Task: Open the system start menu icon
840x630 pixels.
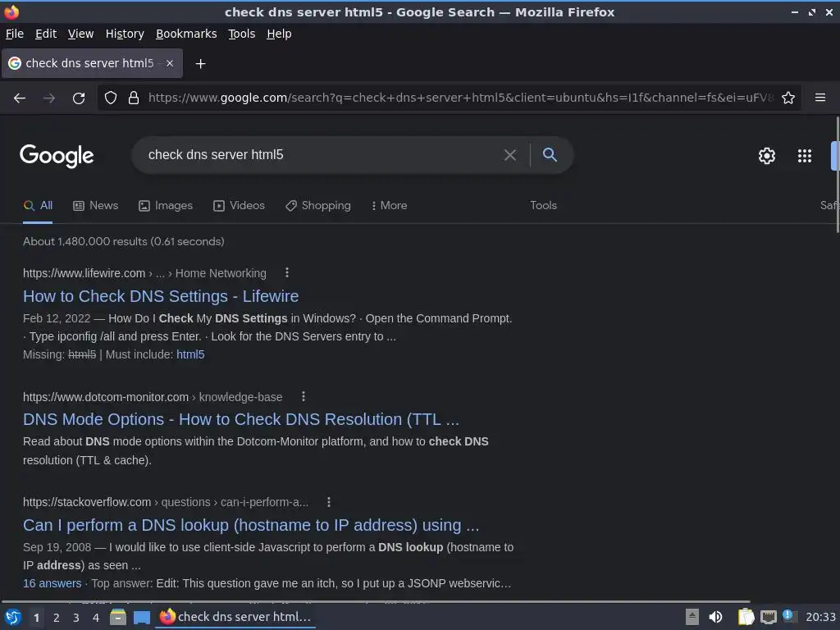Action: point(13,617)
